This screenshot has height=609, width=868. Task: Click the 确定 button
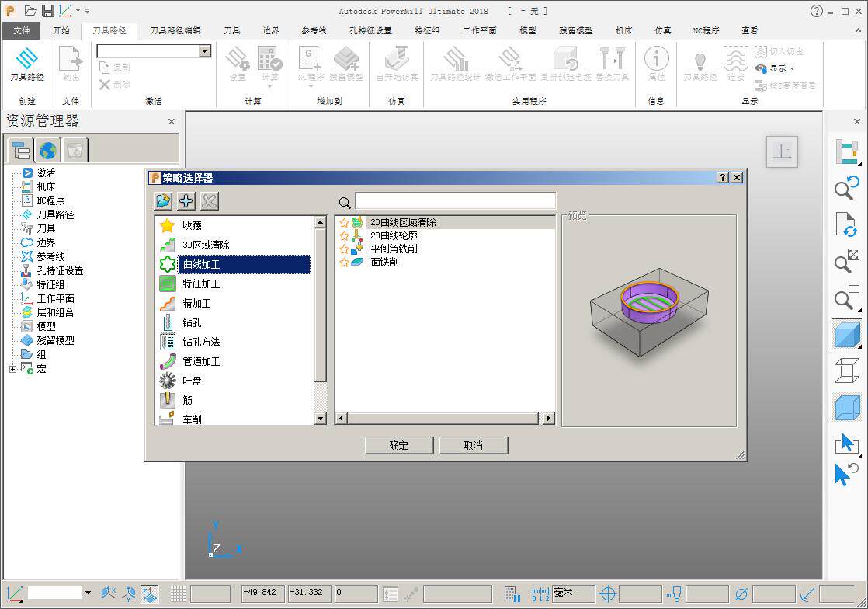point(398,445)
